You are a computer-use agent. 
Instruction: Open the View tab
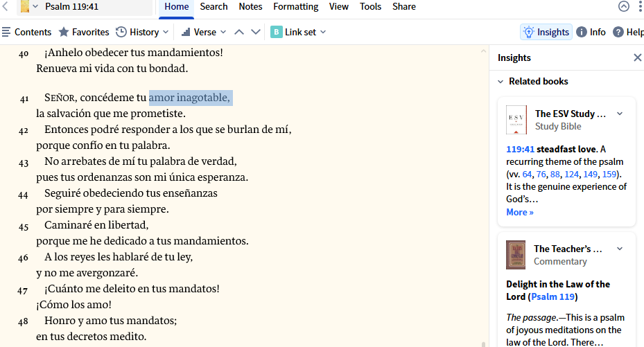point(339,6)
